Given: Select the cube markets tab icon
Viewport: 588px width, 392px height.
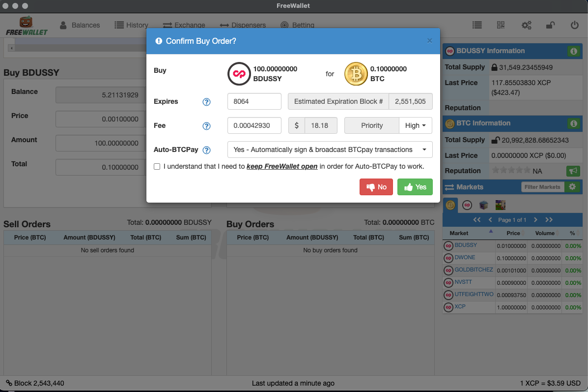Looking at the screenshot, I should (x=484, y=205).
